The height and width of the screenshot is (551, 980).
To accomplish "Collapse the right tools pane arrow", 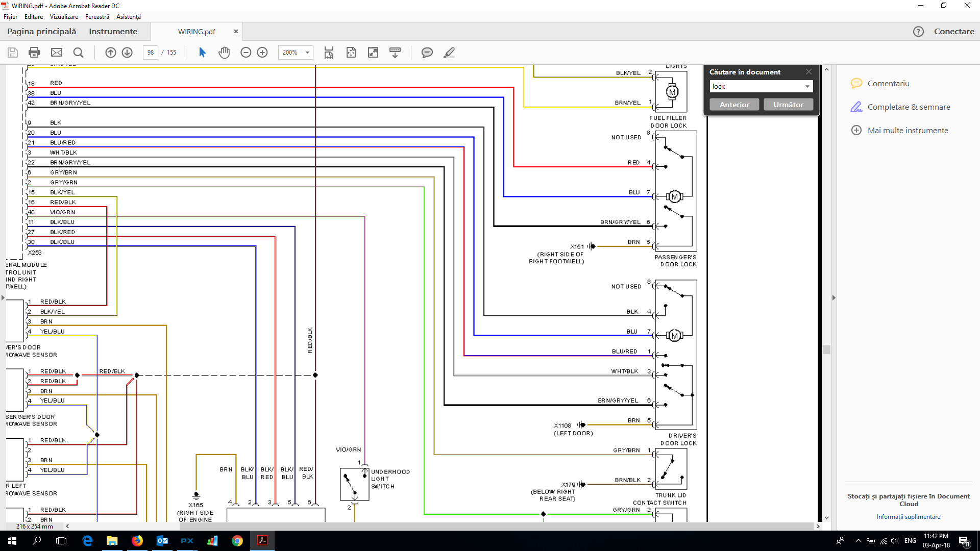I will click(834, 297).
